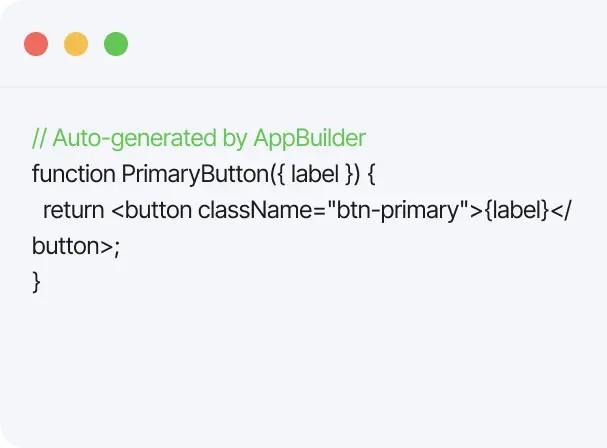Click the empty title bar area
This screenshot has height=448, width=607.
tap(360, 45)
